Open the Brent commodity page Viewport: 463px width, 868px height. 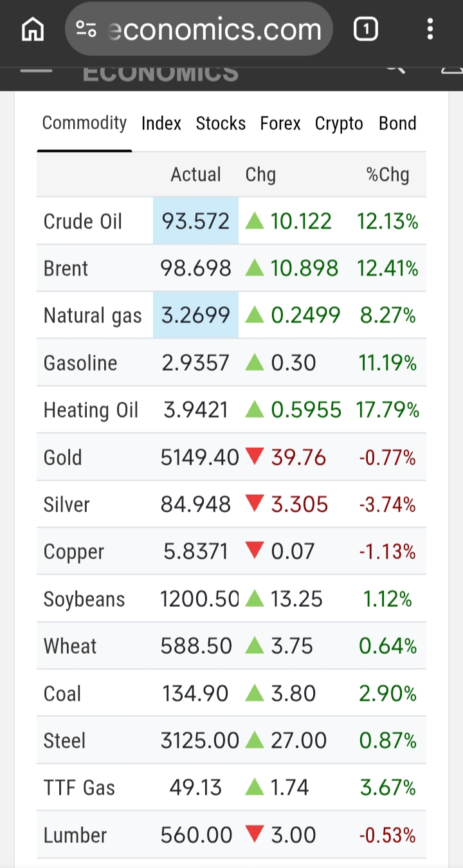(x=66, y=269)
